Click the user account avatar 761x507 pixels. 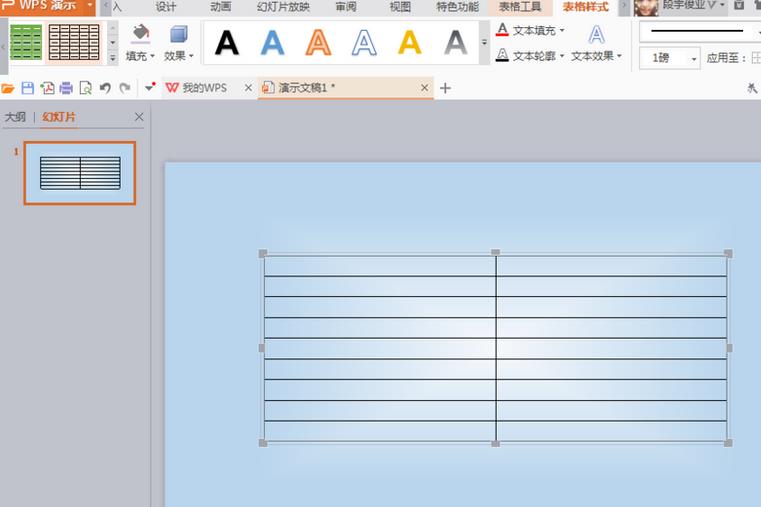(x=646, y=7)
